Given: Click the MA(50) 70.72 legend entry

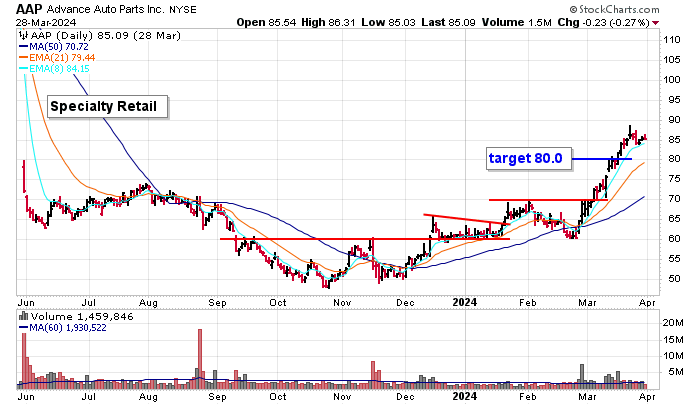Looking at the screenshot, I should point(54,46).
